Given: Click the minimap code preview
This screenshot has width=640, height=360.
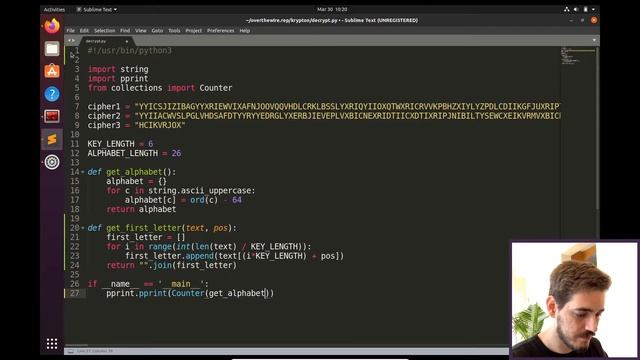Looking at the screenshot, I should (578, 56).
